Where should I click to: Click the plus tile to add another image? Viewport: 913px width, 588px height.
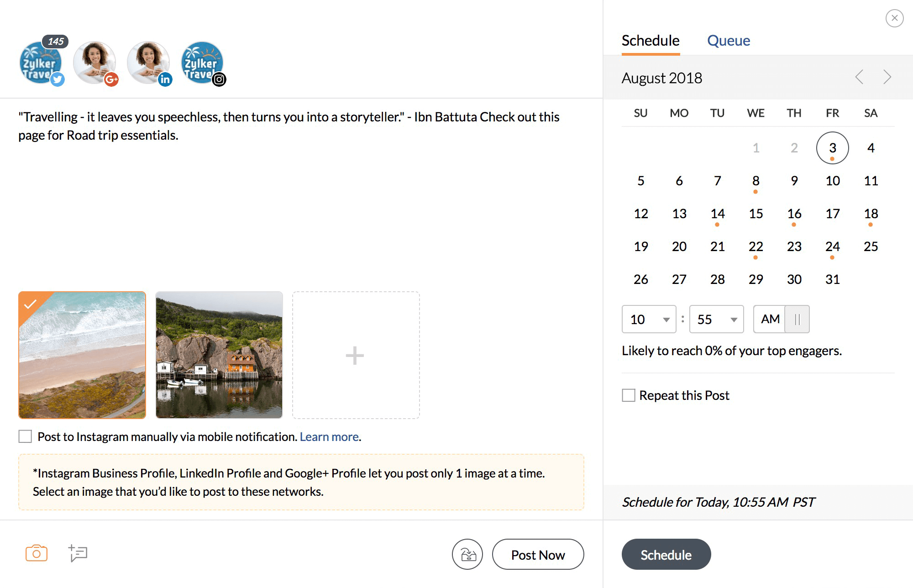[x=356, y=355]
